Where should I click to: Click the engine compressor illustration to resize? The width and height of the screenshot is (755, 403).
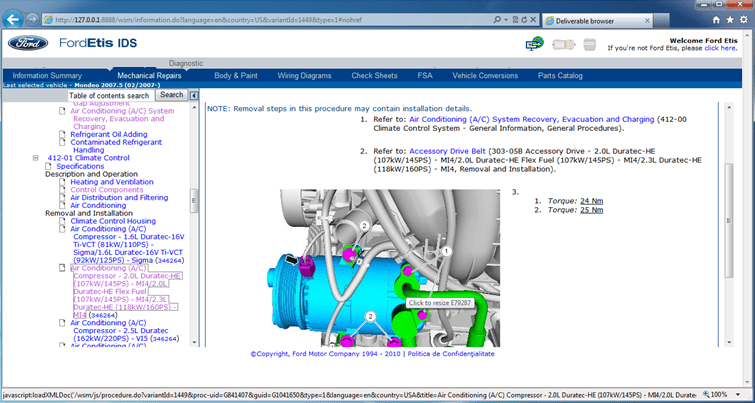coord(384,268)
